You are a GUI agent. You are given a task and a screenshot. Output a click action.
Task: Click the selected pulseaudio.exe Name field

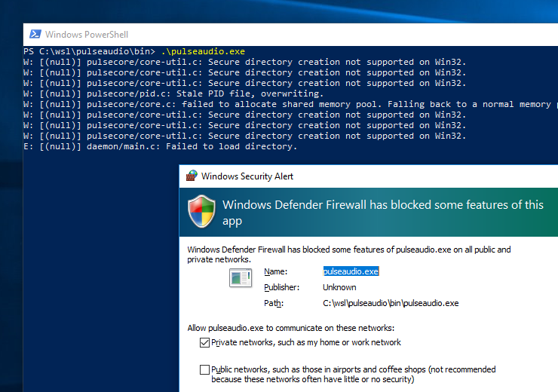pyautogui.click(x=351, y=271)
